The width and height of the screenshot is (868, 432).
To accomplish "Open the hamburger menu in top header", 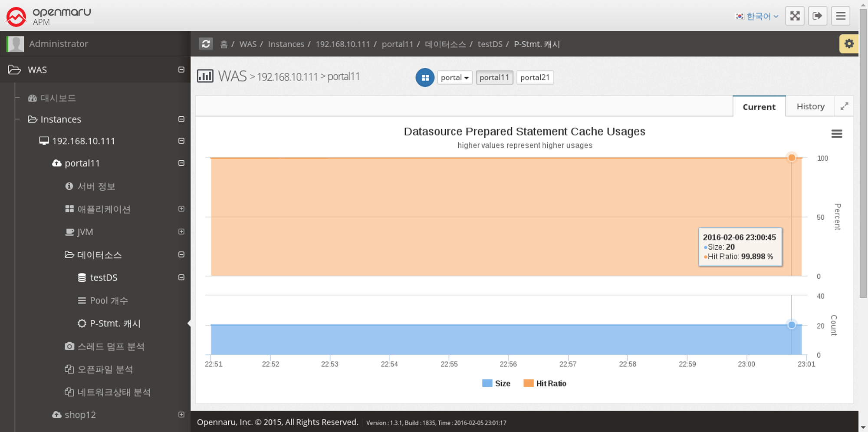I will pyautogui.click(x=840, y=16).
